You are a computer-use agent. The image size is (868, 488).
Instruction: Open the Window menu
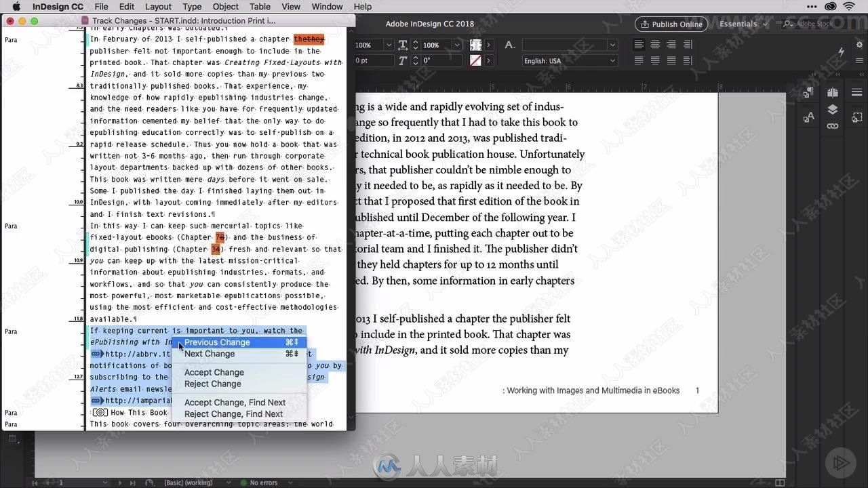[327, 7]
